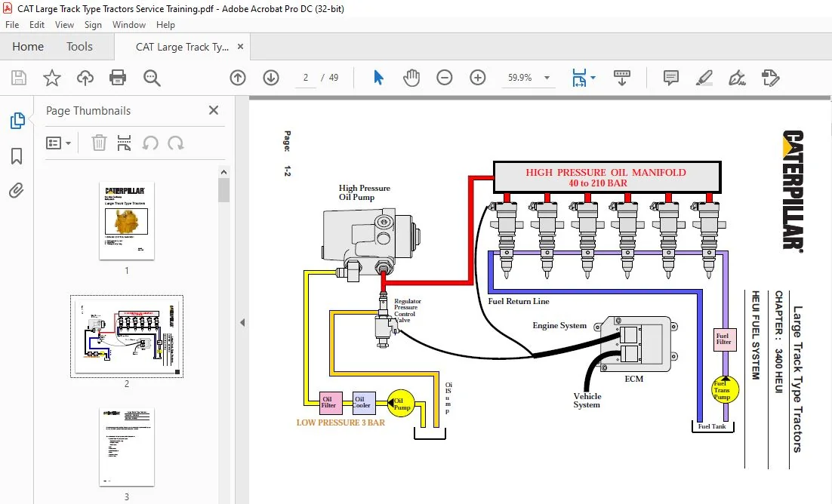This screenshot has width=832, height=504.
Task: Save the file with the floppy disk icon
Action: click(x=19, y=78)
